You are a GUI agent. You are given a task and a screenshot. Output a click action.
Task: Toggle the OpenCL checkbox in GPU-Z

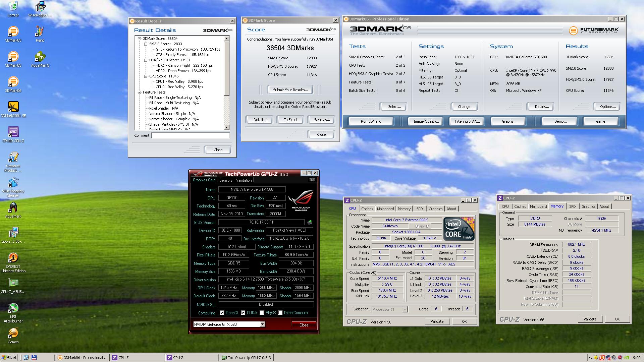222,313
